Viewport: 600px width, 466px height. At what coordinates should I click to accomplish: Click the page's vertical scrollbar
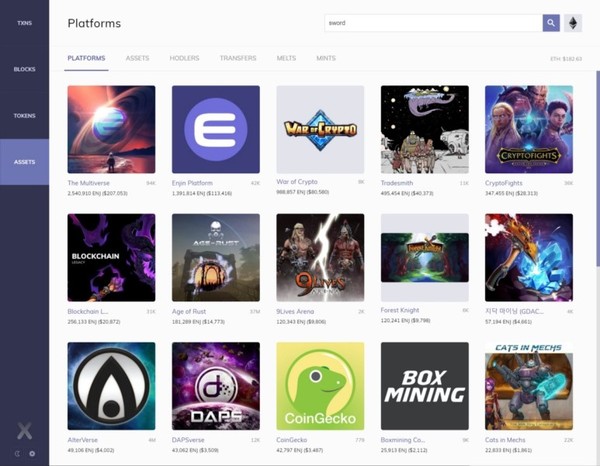point(598,168)
